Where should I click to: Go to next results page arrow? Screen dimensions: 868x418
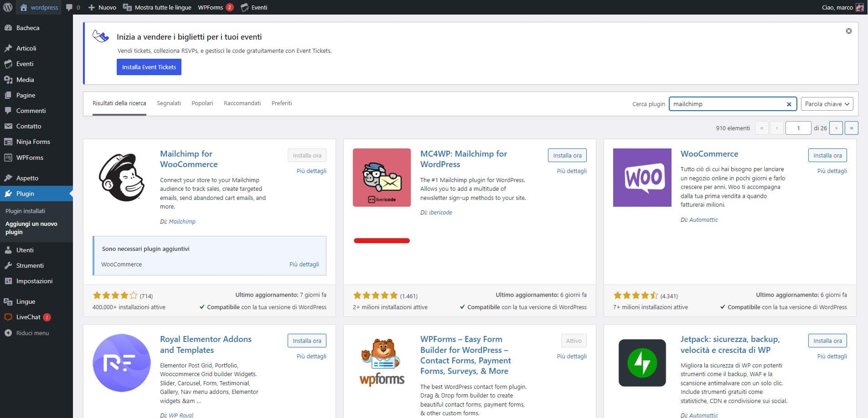coord(836,128)
